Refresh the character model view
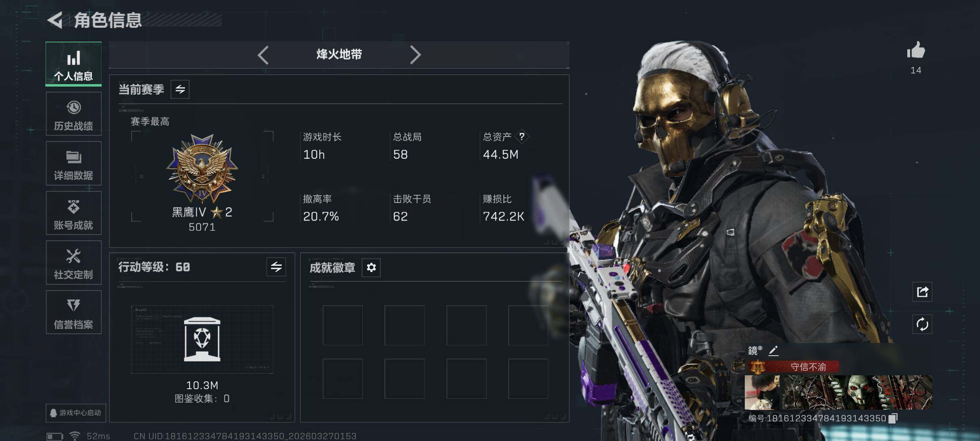This screenshot has width=980, height=441. (922, 325)
